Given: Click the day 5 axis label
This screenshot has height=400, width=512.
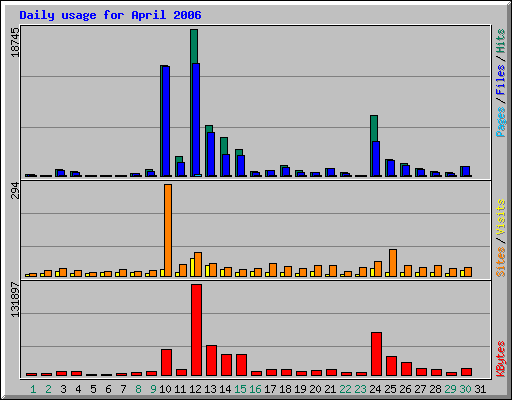Looking at the screenshot, I should click(x=93, y=389).
